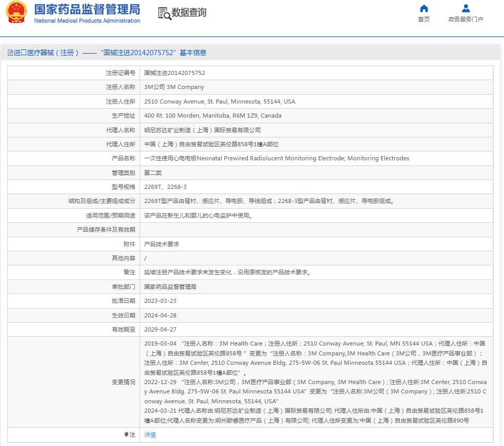Click the 注册人名称 row label
This screenshot has width=504, height=446.
121,87
